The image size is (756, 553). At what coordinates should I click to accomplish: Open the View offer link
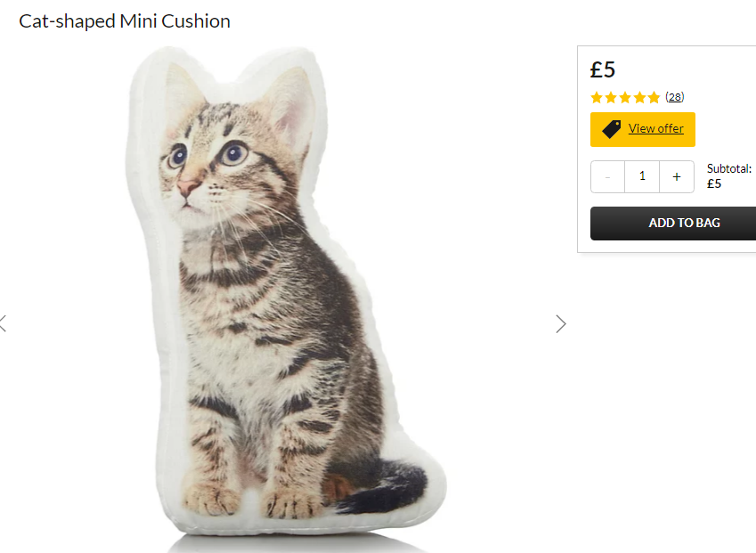click(655, 129)
